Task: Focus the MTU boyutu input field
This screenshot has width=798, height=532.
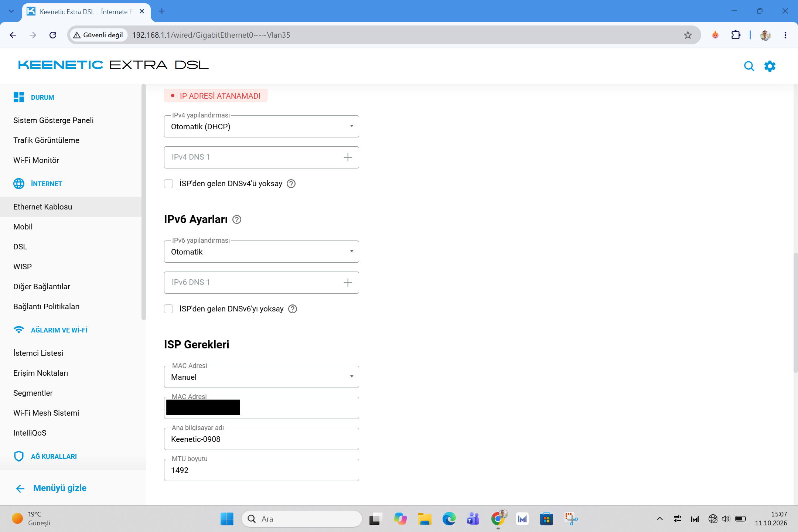Action: (262, 470)
